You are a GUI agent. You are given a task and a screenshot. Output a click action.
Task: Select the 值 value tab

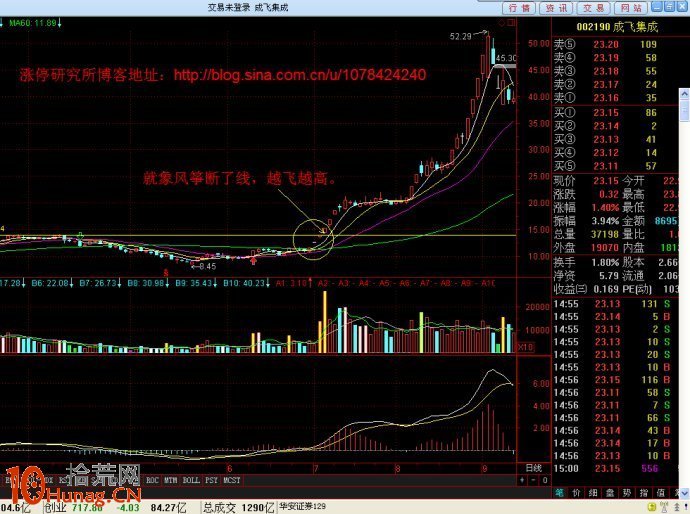point(661,493)
